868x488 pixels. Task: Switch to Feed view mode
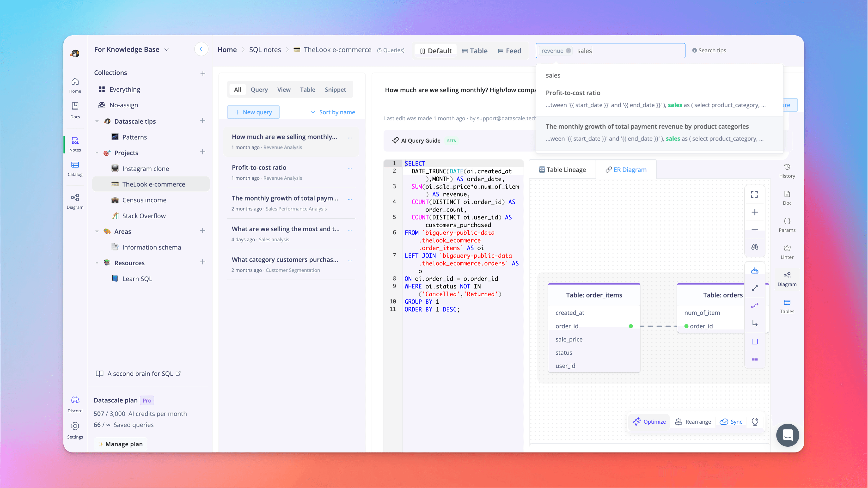point(509,51)
